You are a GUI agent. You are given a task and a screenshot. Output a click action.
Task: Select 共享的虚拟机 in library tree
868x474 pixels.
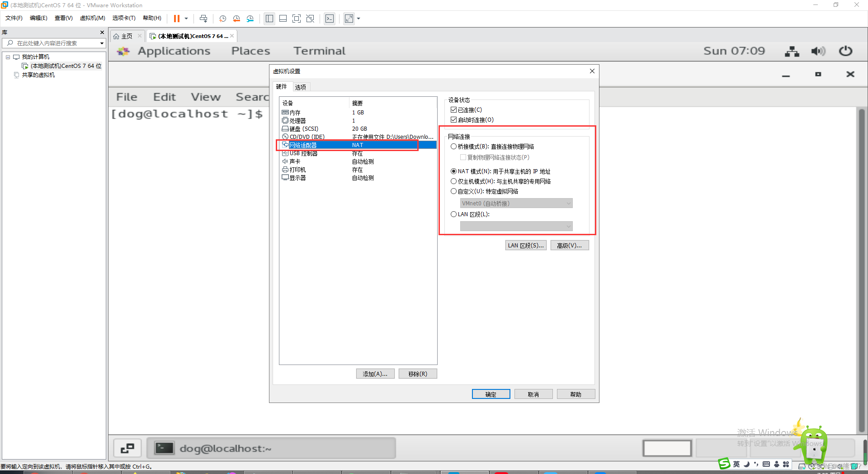(34, 75)
